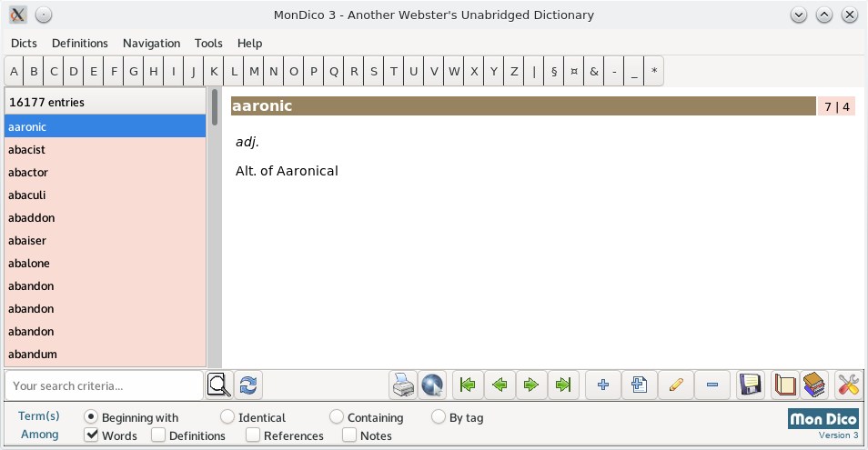This screenshot has width=868, height=450.
Task: Click the 'Version 3' label
Action: 838,435
